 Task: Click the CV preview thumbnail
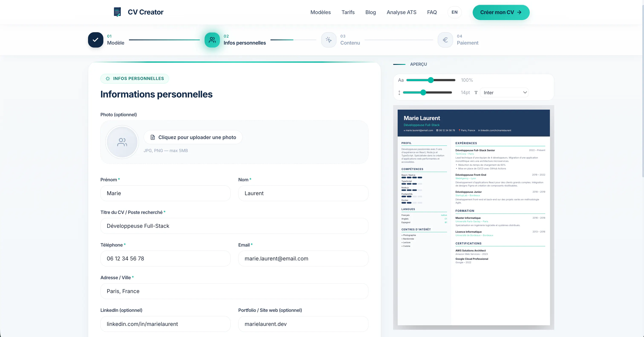pos(474,217)
